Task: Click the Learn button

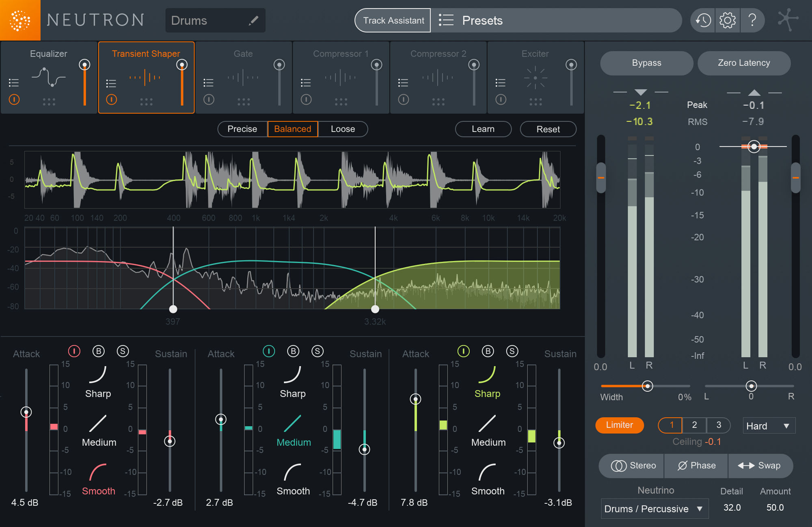Action: [483, 129]
